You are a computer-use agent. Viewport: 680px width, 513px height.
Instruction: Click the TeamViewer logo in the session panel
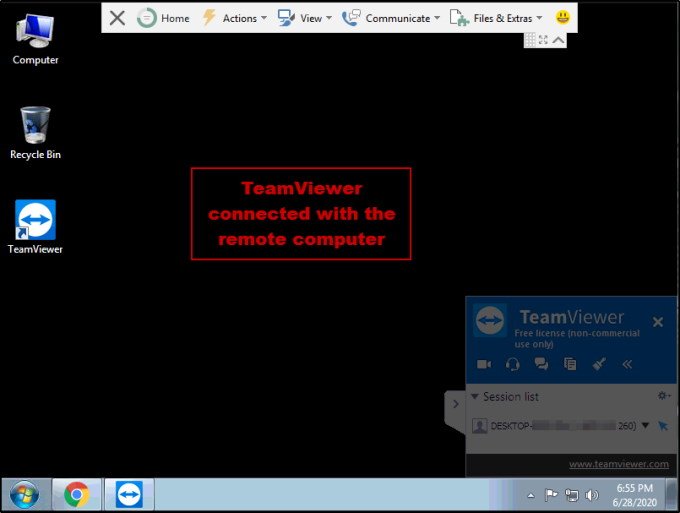490,320
